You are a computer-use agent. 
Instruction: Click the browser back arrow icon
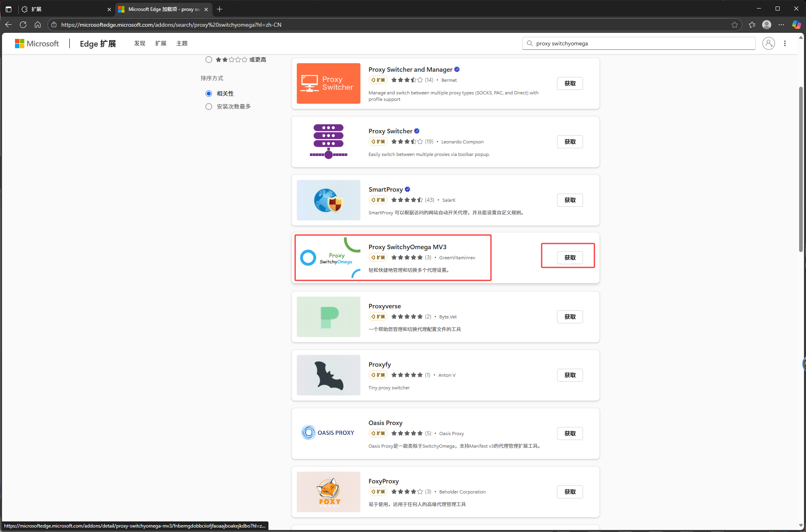pos(9,25)
